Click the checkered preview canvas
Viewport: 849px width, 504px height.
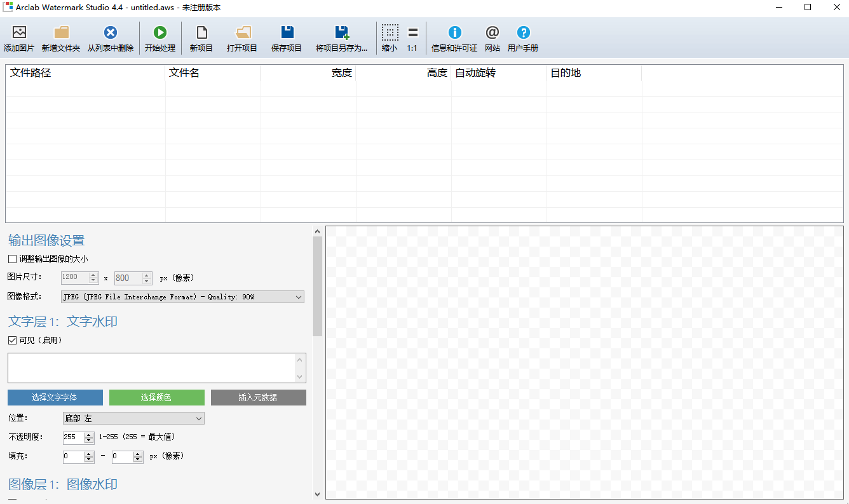coord(585,362)
